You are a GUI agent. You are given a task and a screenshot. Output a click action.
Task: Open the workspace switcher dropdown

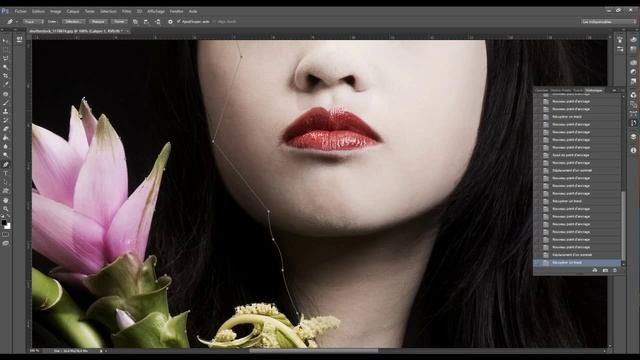pyautogui.click(x=608, y=22)
